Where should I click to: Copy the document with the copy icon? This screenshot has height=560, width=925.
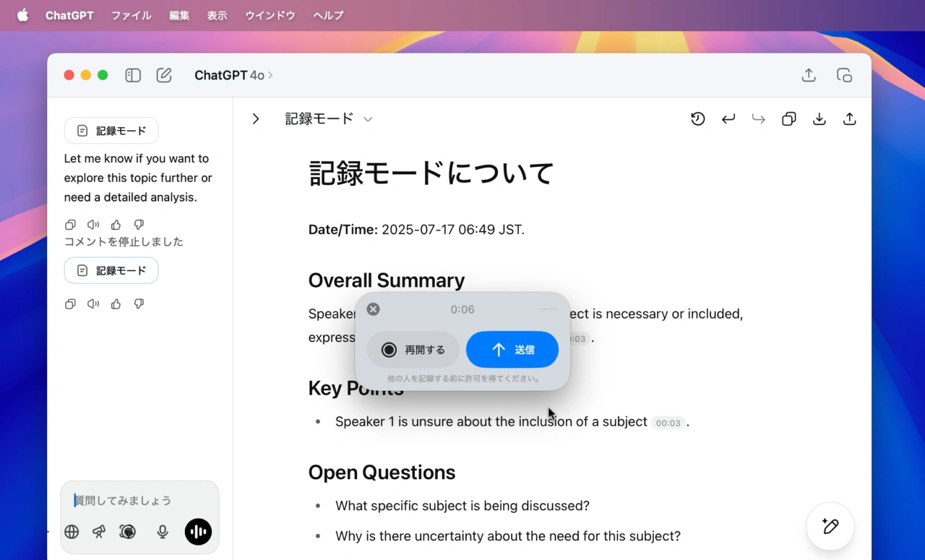(x=788, y=119)
